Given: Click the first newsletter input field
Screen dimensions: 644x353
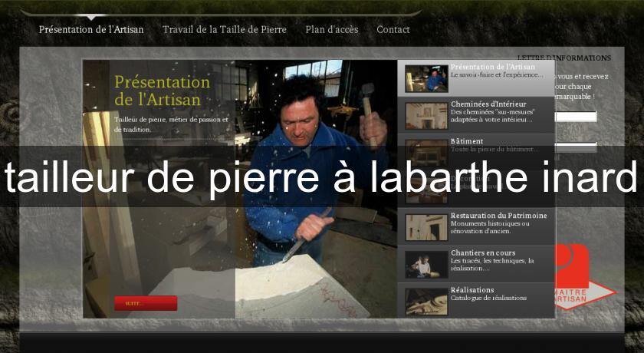Looking at the screenshot, I should click(x=576, y=117).
